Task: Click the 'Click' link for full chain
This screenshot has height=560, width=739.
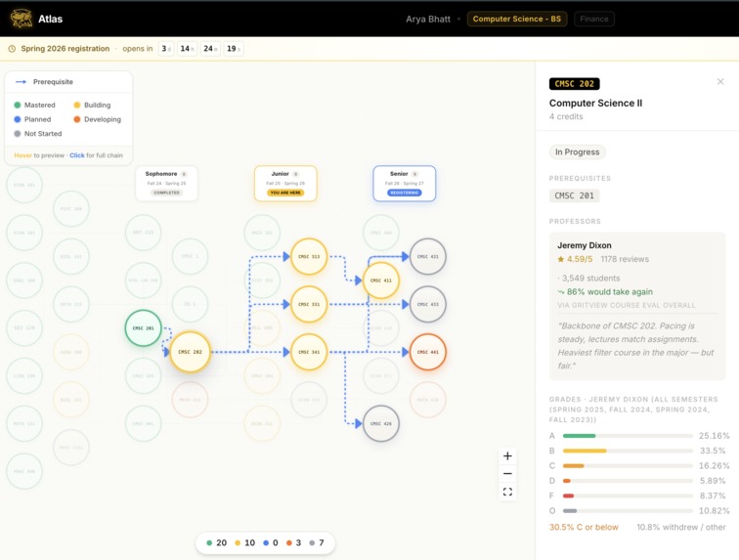Action: [x=77, y=155]
